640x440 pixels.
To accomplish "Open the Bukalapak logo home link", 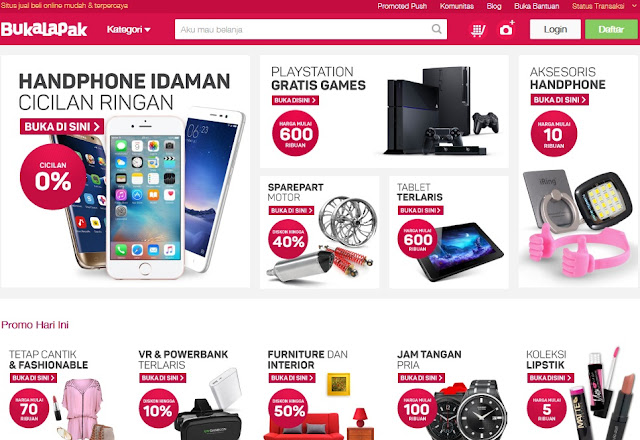I will 44,29.
